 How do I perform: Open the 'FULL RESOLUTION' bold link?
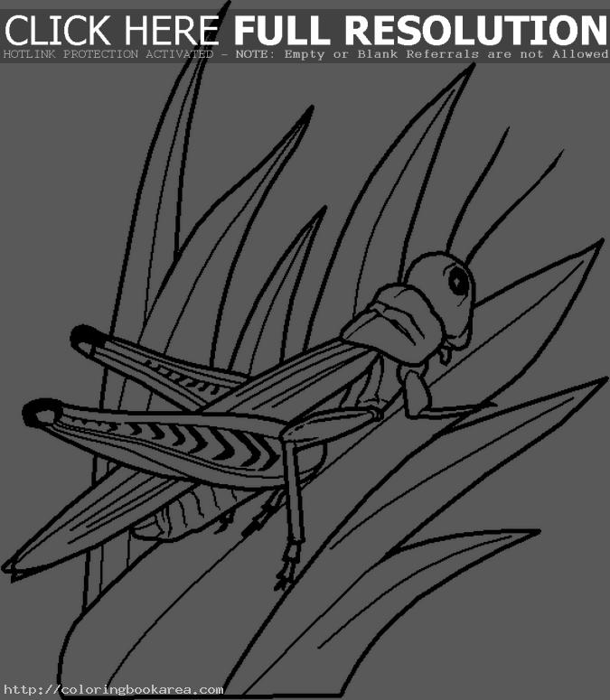420,30
